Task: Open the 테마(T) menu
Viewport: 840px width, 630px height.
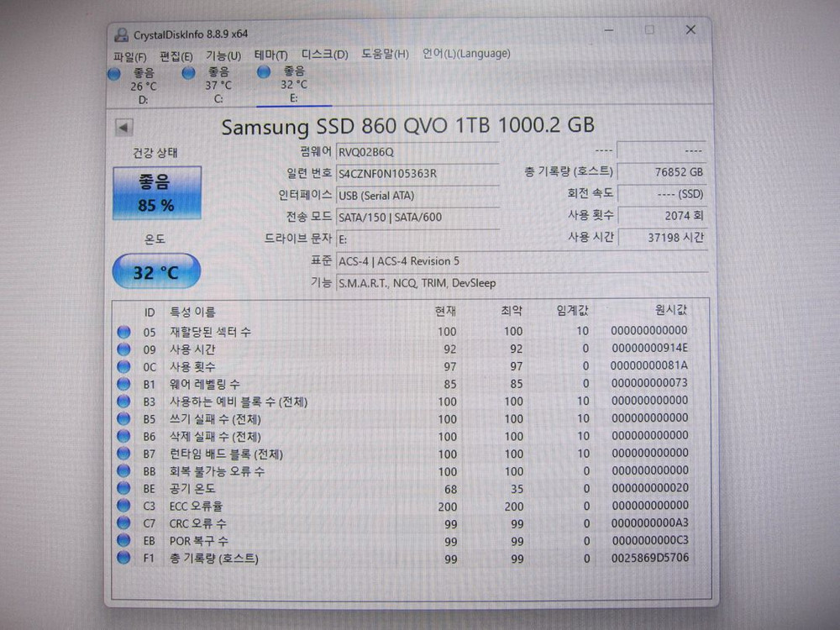Action: [x=270, y=55]
